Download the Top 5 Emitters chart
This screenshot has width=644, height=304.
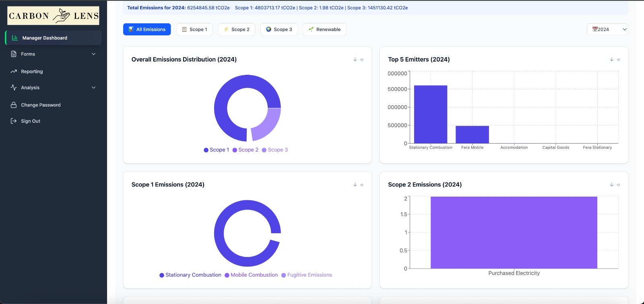[x=611, y=60]
